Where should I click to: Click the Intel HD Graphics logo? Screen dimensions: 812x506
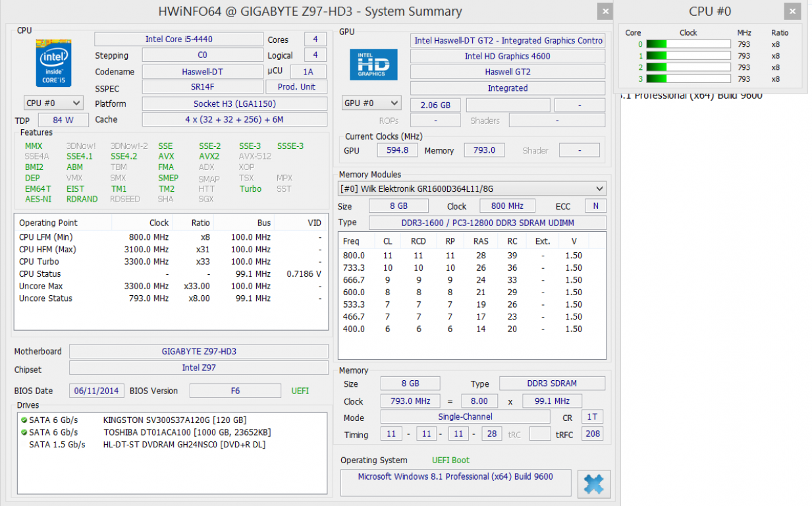click(x=373, y=65)
